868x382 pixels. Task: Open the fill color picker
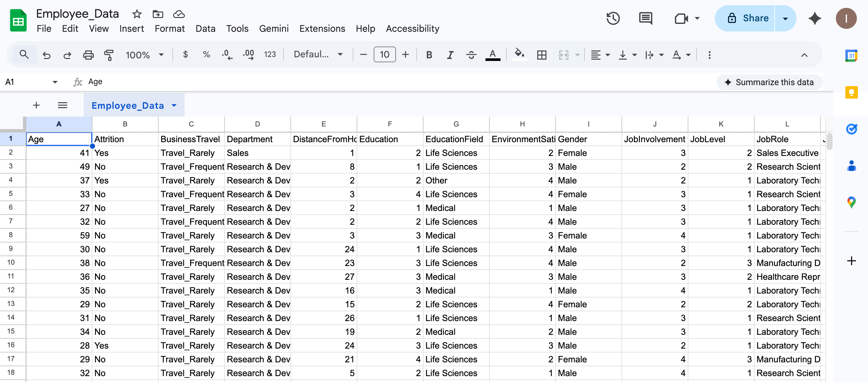coord(519,55)
